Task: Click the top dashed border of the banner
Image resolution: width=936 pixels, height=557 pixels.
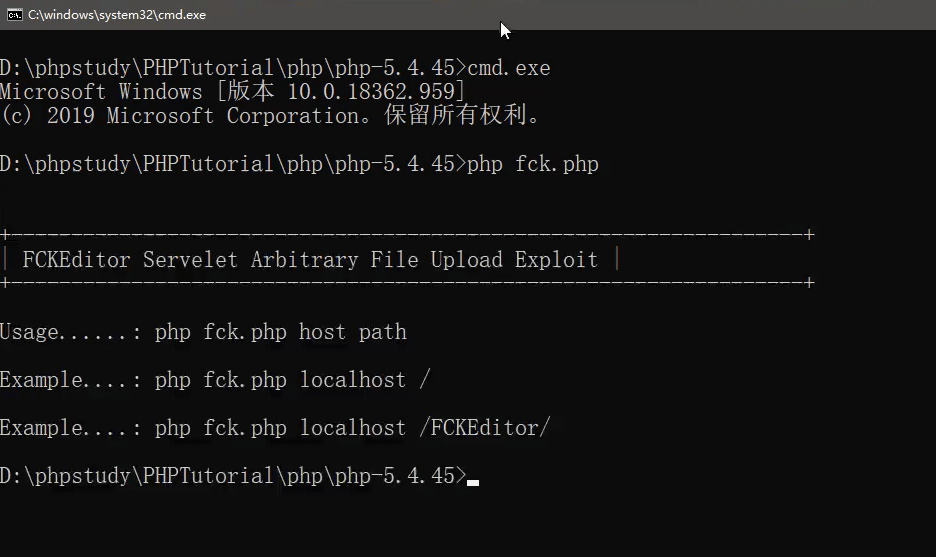Action: click(x=407, y=234)
